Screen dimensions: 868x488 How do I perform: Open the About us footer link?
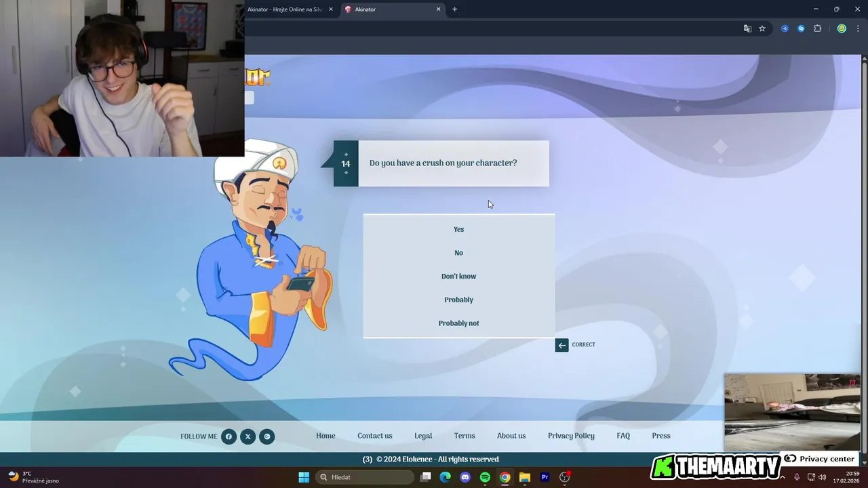point(511,436)
